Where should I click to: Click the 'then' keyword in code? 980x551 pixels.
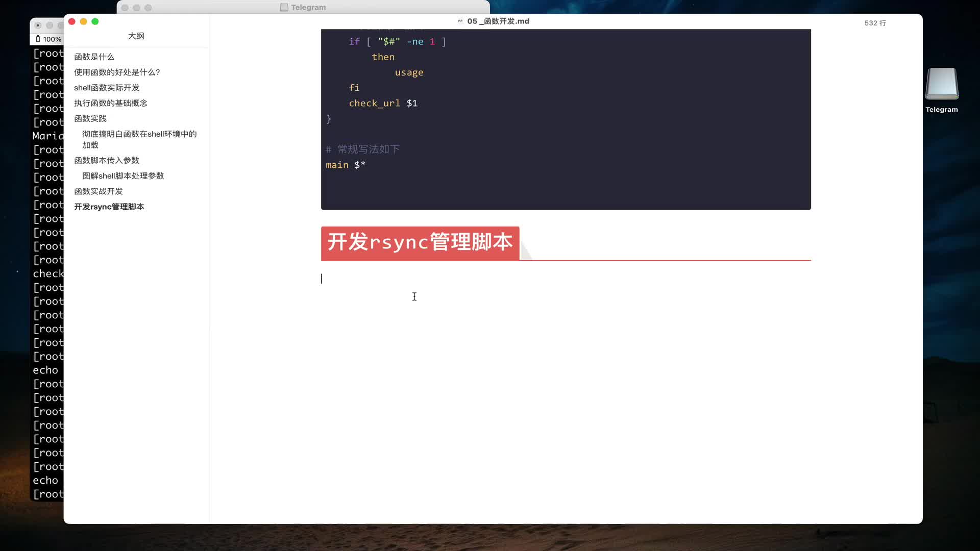point(383,57)
